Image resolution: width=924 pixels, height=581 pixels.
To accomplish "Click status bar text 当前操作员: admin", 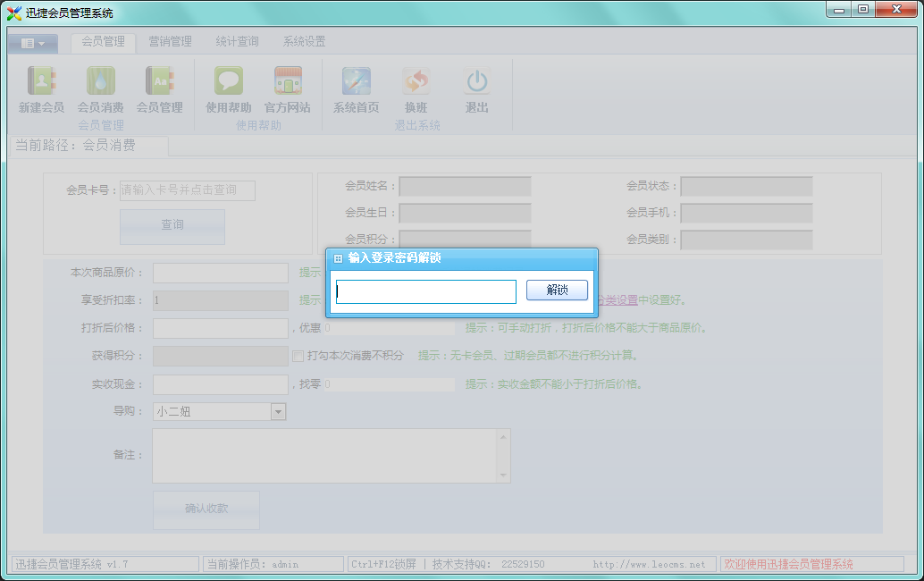I will click(253, 565).
